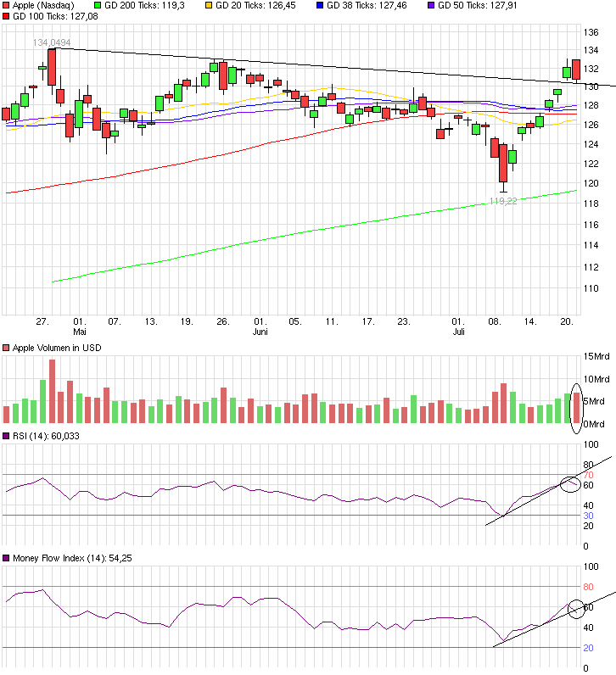Screen dimensions: 616x675
Task: Select the 'GD 50 Ticks: 127,91' label
Action: point(478,6)
